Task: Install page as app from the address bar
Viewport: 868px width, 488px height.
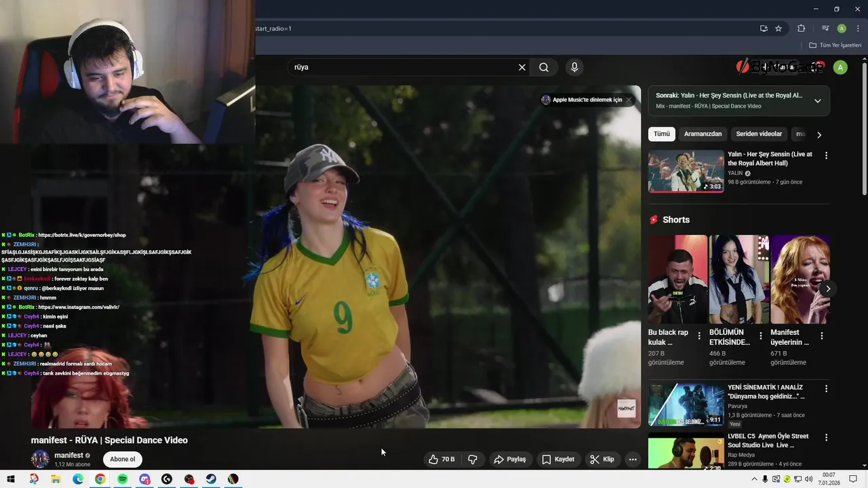Action: click(x=764, y=28)
